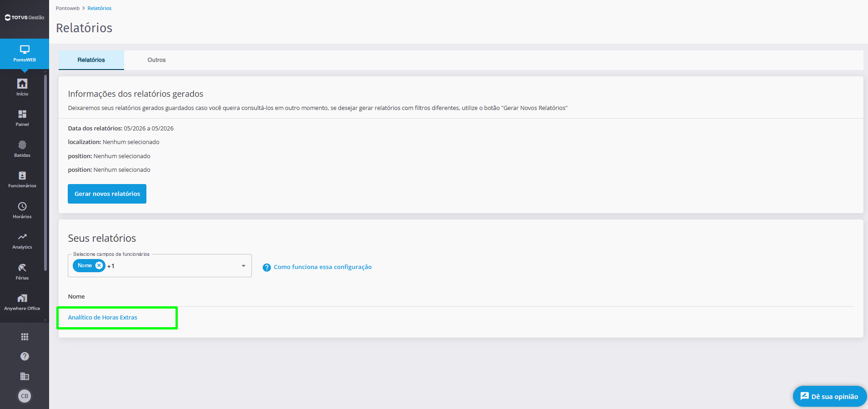
Task: Click the localization: Nenhum selecionado text
Action: (114, 142)
